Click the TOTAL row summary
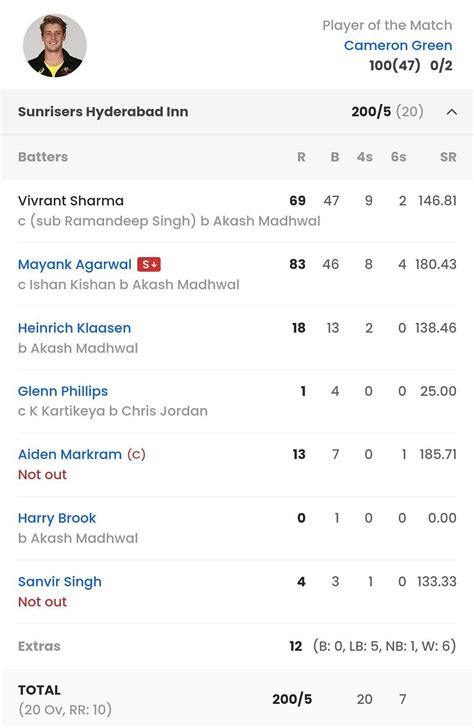Image resolution: width=474 pixels, height=728 pixels. tap(237, 699)
